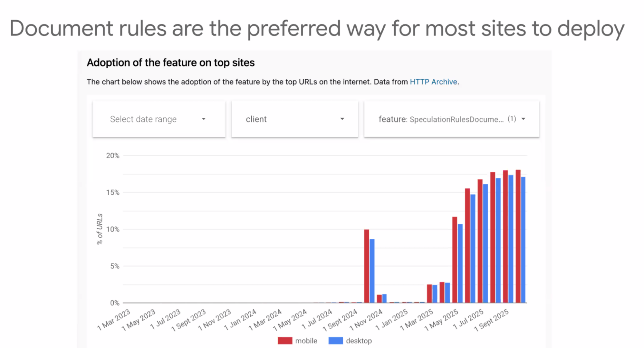Toggle the mobile series via its legend label

tap(306, 341)
